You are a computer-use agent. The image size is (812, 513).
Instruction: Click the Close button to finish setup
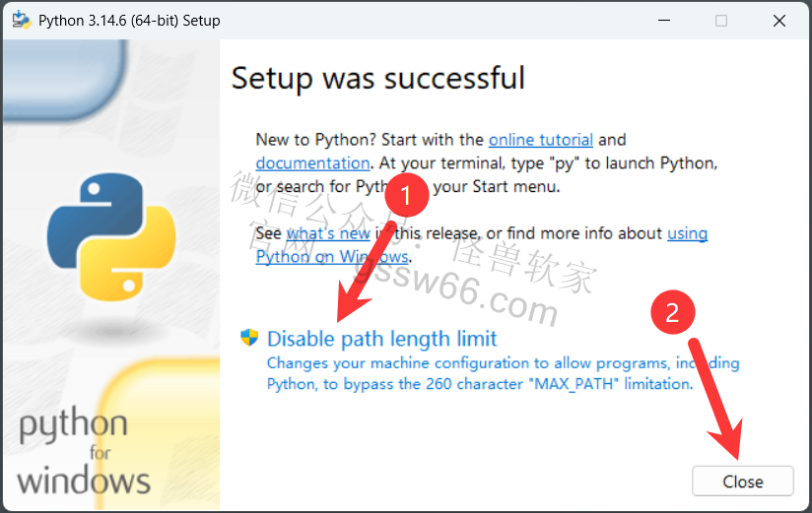pos(743,481)
